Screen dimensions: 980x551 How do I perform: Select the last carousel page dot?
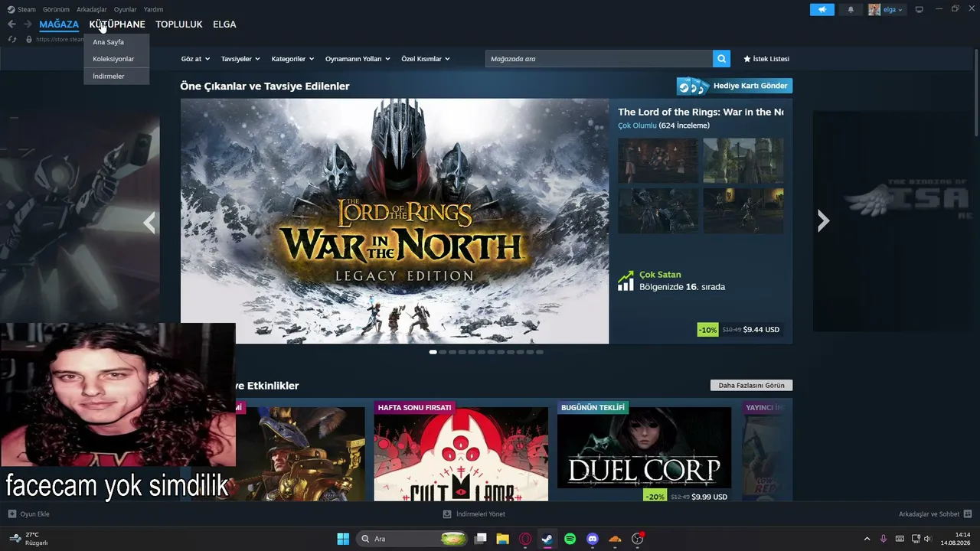coord(540,352)
